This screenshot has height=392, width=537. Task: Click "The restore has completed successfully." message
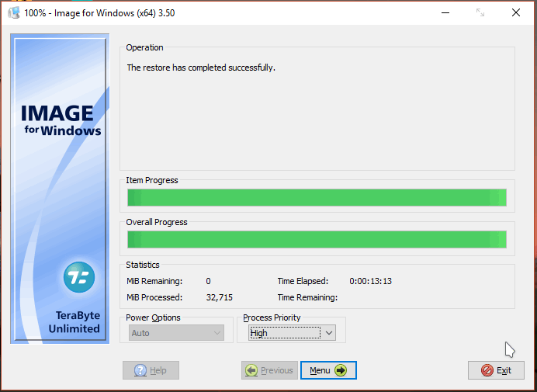(x=201, y=68)
